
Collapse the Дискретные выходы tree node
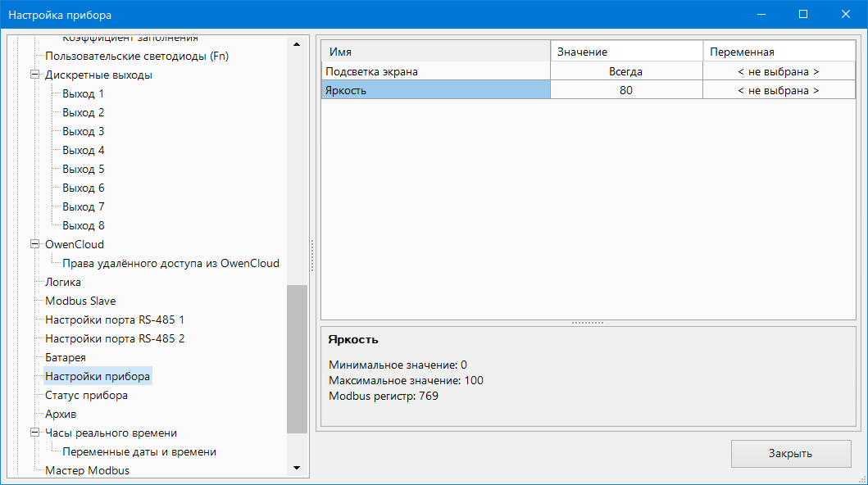click(34, 75)
